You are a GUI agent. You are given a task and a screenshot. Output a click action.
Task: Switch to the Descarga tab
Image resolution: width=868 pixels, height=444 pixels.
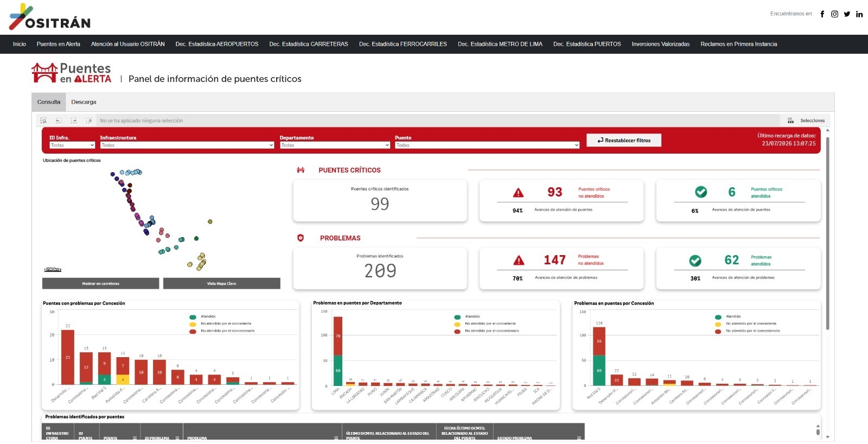84,102
